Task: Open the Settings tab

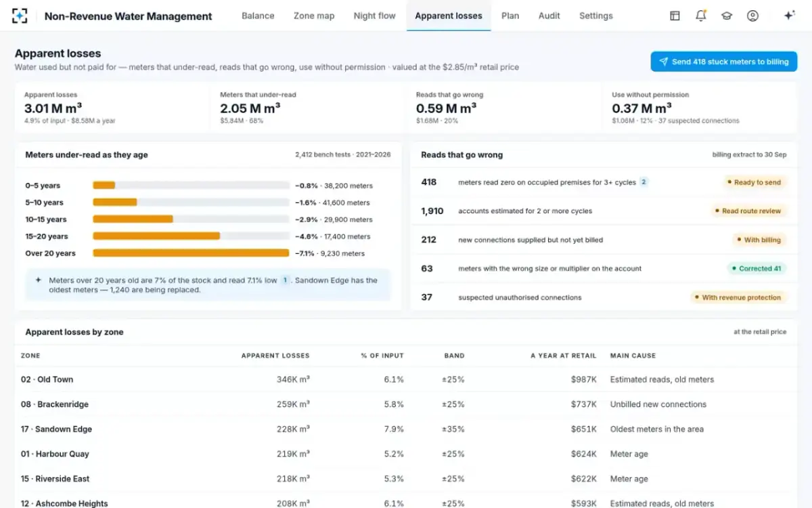Action: [596, 16]
